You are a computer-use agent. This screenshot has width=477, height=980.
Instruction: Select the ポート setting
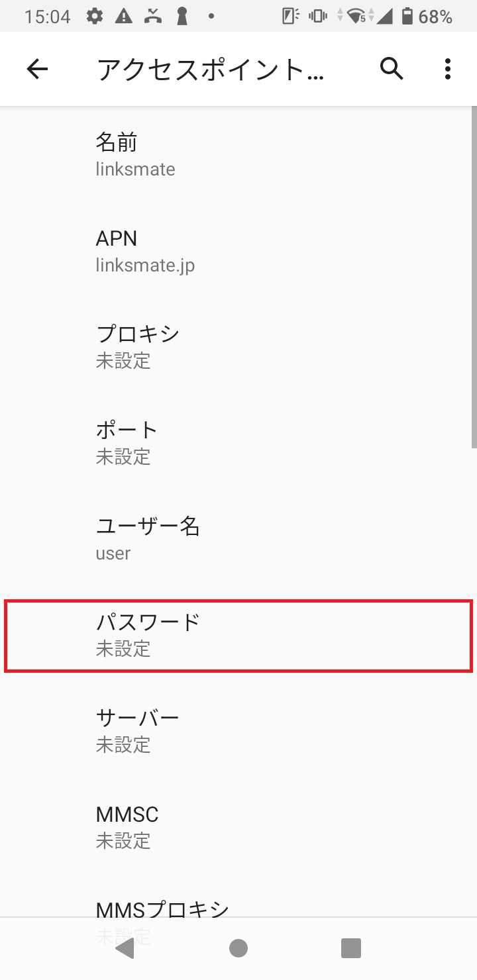coord(238,442)
